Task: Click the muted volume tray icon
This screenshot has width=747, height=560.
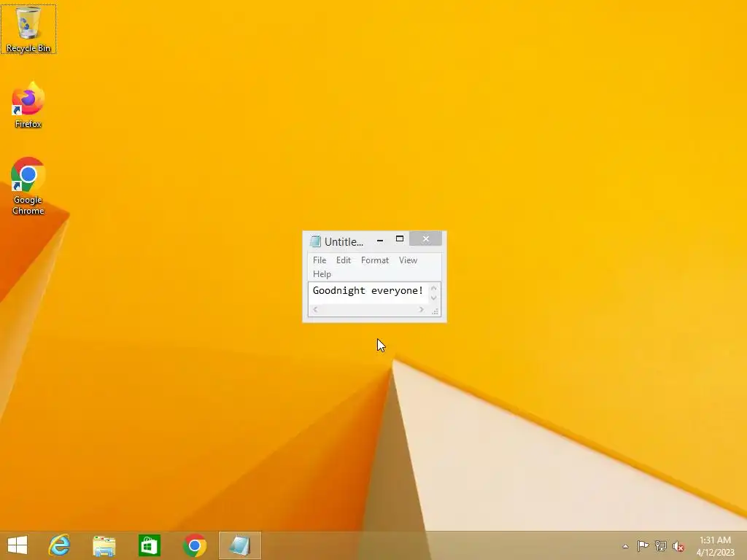Action: pos(678,546)
